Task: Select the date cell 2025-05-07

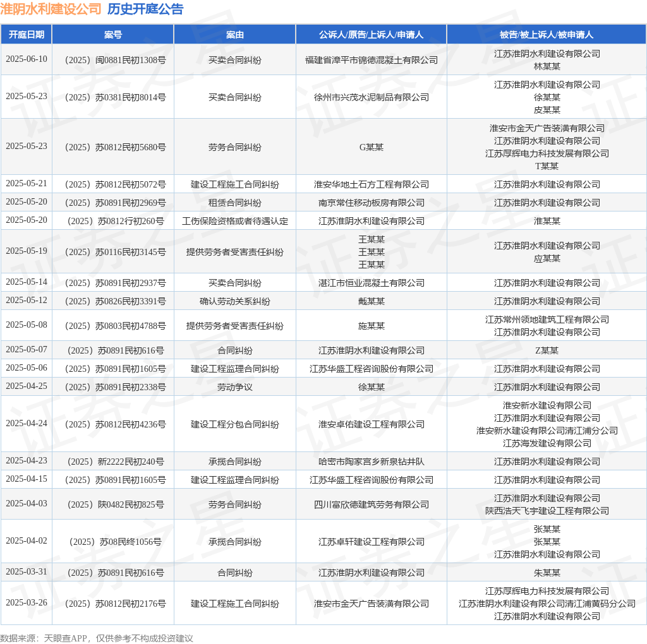Action: pos(27,350)
